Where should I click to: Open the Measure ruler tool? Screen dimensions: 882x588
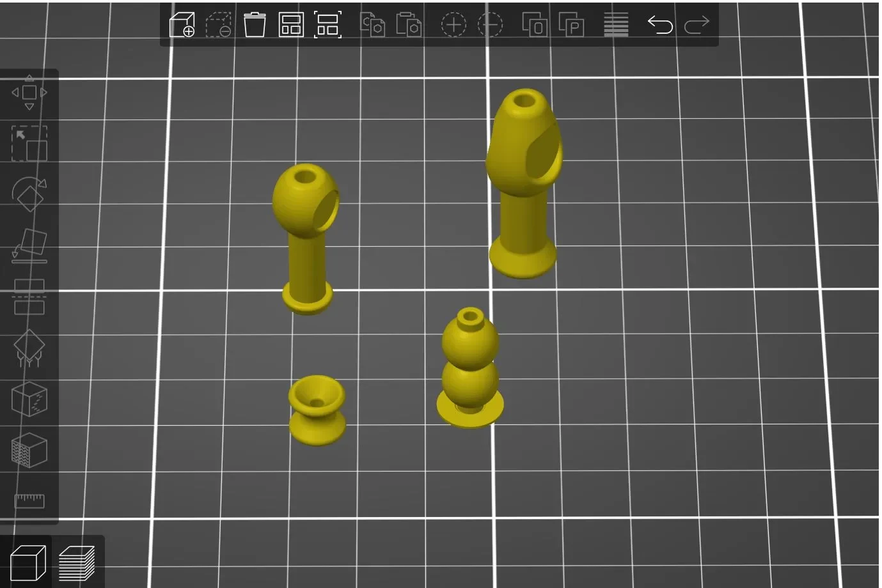[x=29, y=500]
